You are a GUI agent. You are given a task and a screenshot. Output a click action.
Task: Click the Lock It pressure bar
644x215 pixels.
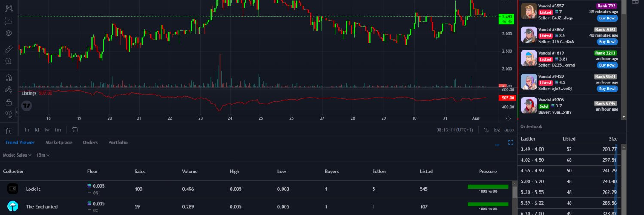(488, 187)
